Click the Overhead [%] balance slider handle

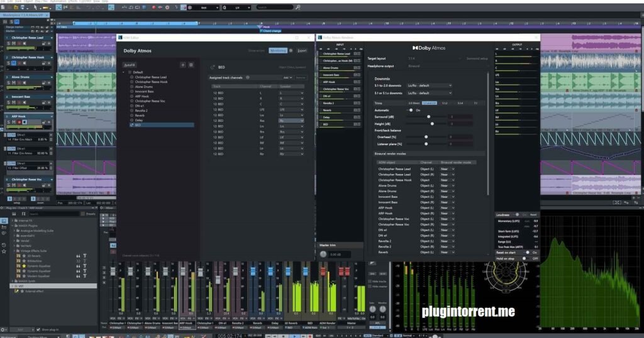click(x=426, y=137)
